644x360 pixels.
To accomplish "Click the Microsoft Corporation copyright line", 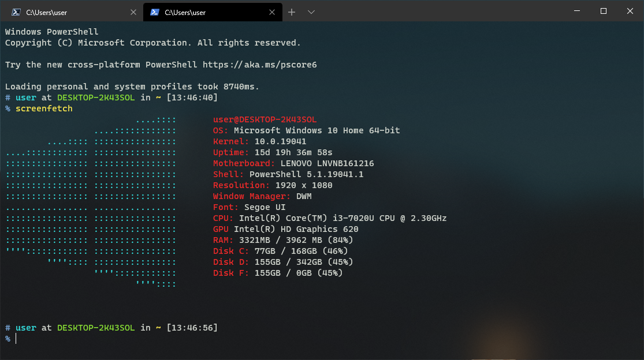I will pyautogui.click(x=153, y=43).
